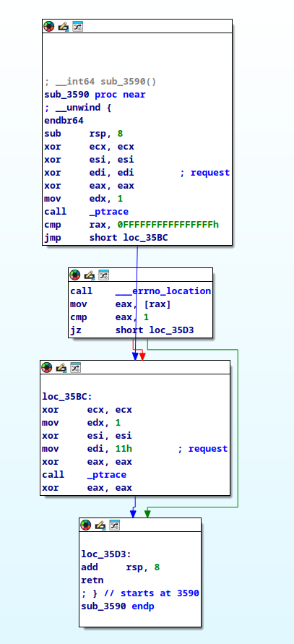This screenshot has height=644, width=294.
Task: Select the 'loc_35D3:' label
Action: click(106, 554)
